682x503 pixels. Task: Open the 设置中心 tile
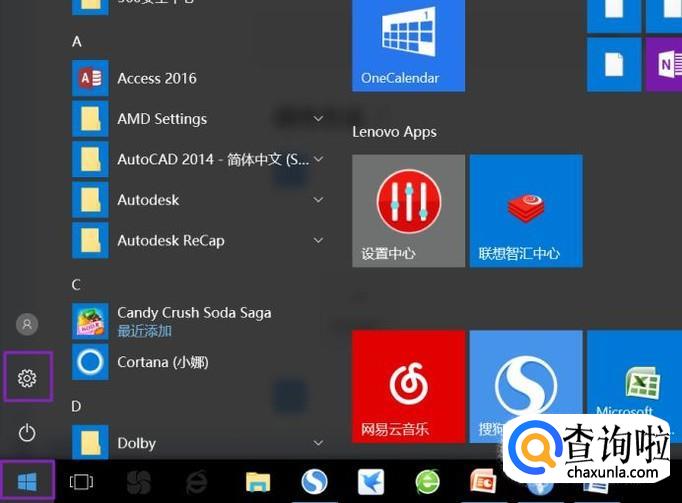(x=408, y=211)
